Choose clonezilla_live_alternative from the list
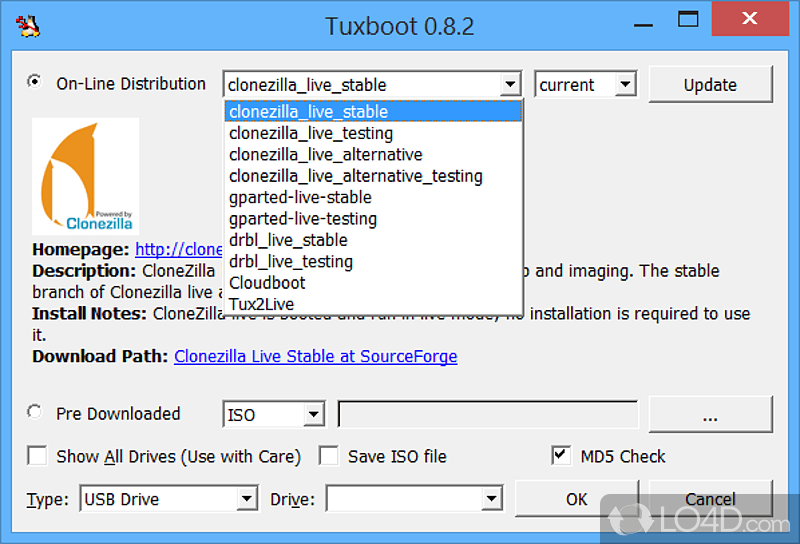Viewport: 800px width, 544px height. 373,154
